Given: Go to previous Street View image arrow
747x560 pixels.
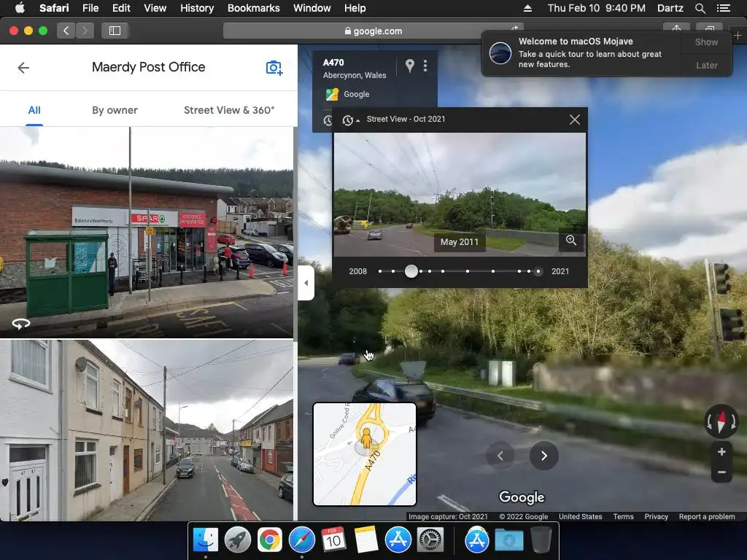Looking at the screenshot, I should 500,456.
